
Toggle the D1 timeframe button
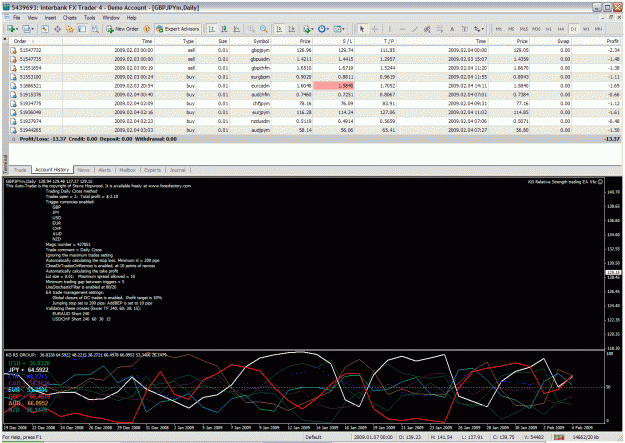[x=574, y=29]
